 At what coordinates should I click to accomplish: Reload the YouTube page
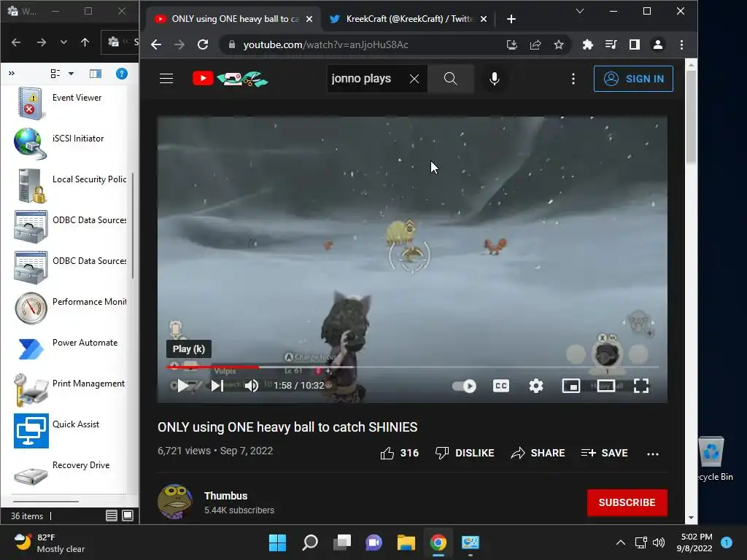pos(203,44)
